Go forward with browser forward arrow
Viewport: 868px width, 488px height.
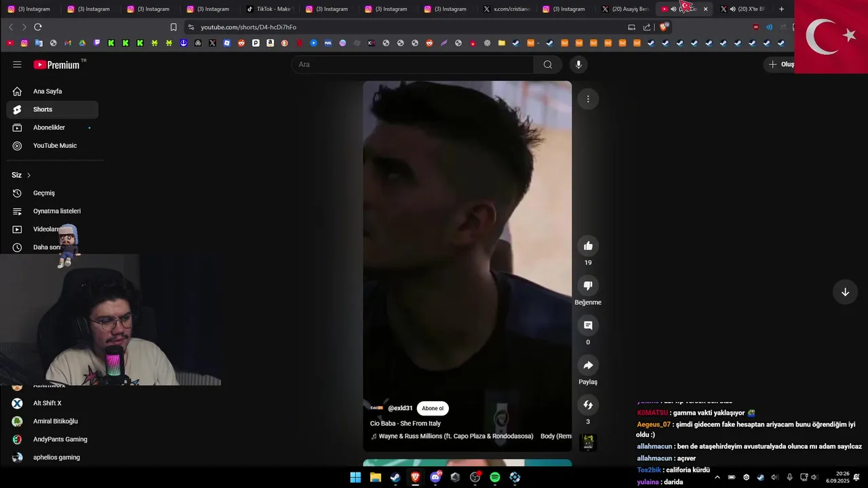(24, 27)
